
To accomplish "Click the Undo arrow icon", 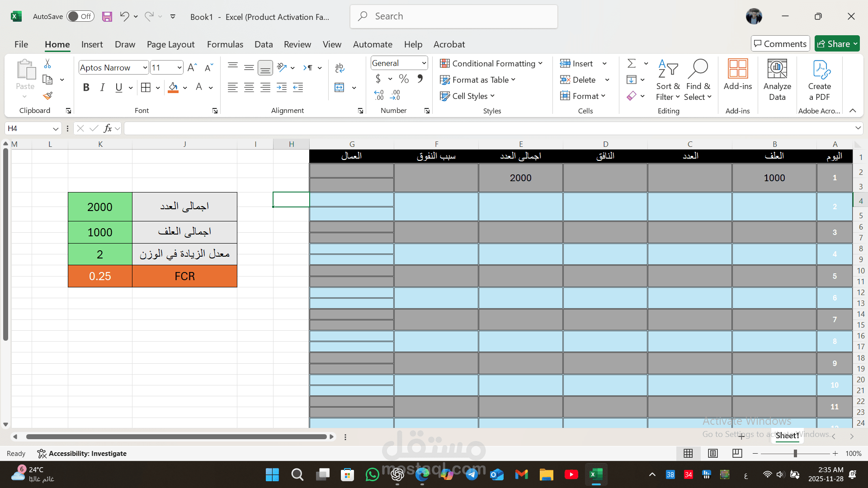I will point(124,17).
